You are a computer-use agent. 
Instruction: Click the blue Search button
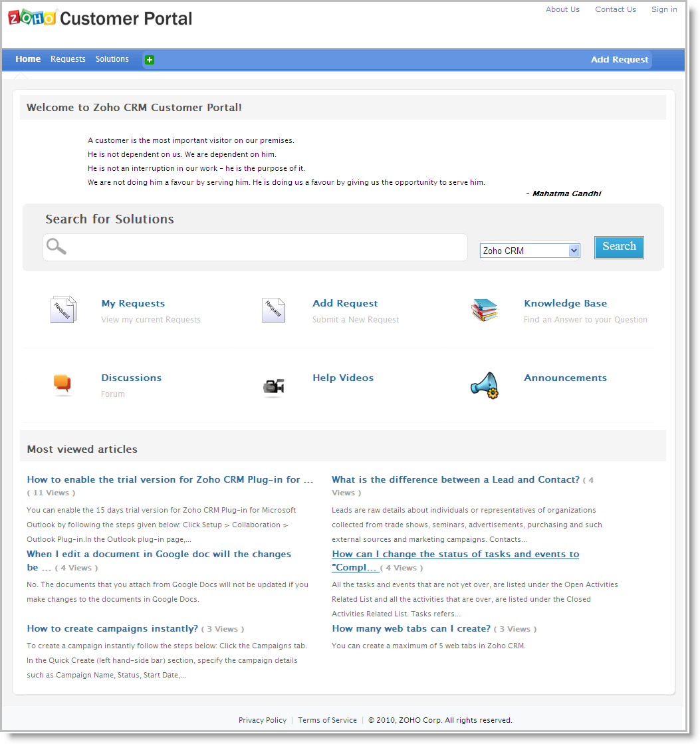(x=619, y=247)
